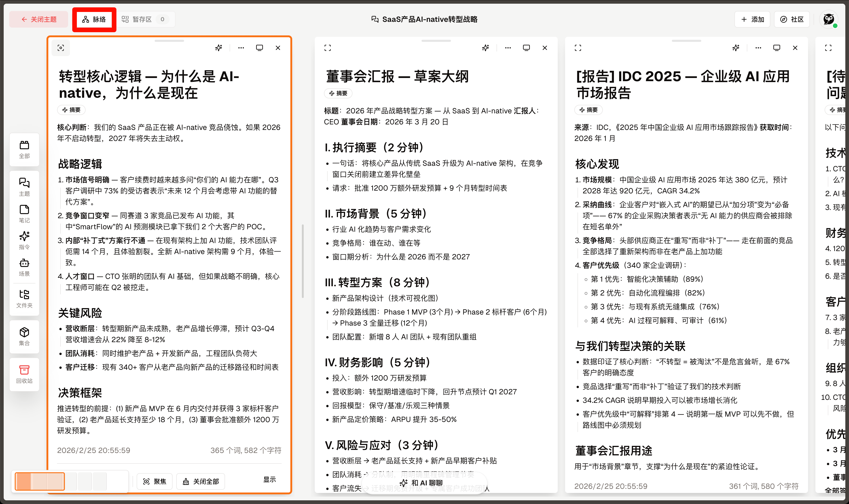
Task: Click the AI sparkle icon on 董事会汇报 card
Action: [485, 48]
